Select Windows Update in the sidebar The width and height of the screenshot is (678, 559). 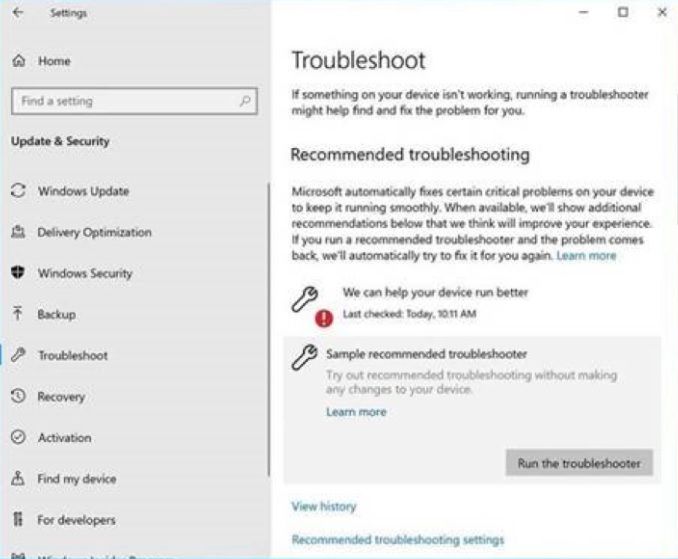(83, 191)
